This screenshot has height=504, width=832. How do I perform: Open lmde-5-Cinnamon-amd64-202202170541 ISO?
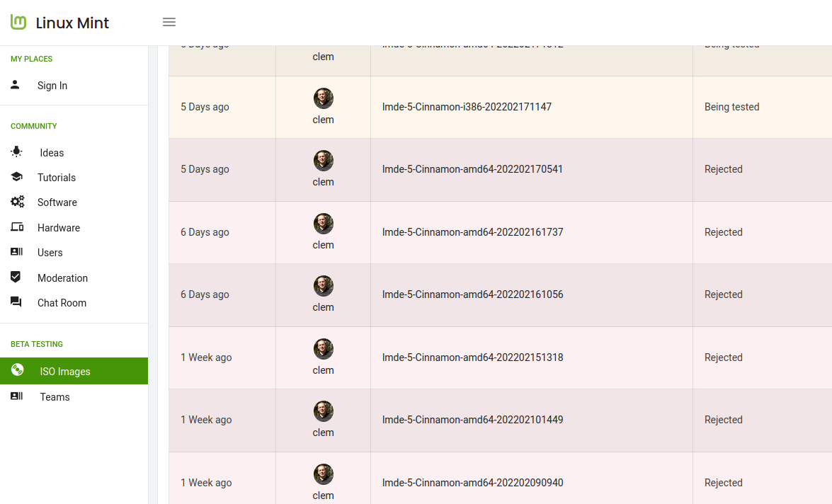click(472, 169)
